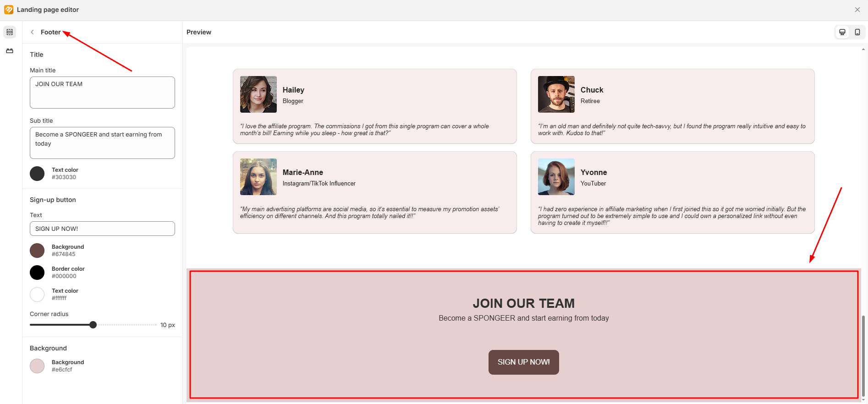The width and height of the screenshot is (868, 404).
Task: Open the sections list icon in sidebar
Action: pyautogui.click(x=10, y=32)
